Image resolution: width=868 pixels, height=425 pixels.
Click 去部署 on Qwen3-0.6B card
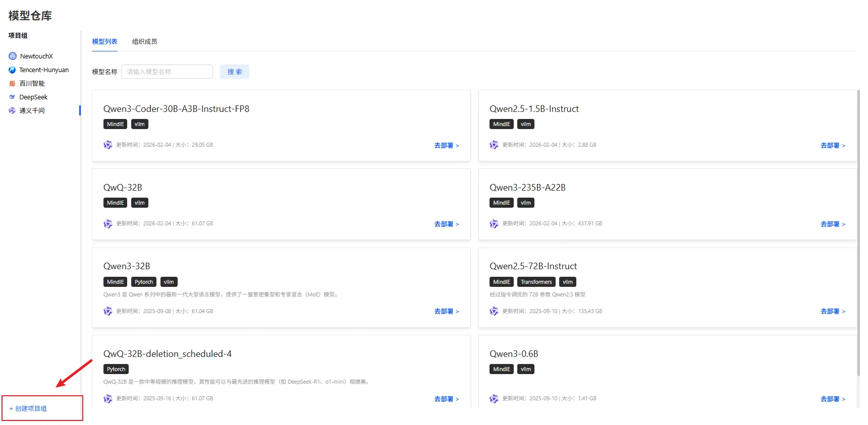[833, 399]
